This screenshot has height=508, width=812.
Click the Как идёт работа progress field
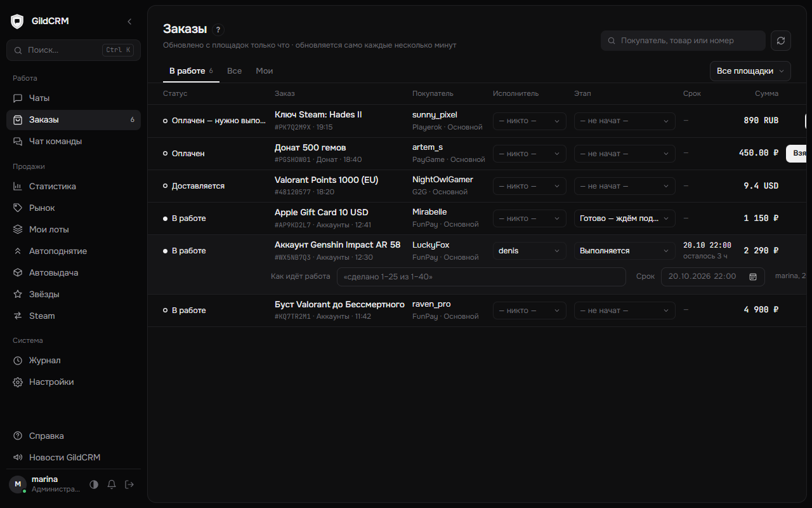pos(481,277)
